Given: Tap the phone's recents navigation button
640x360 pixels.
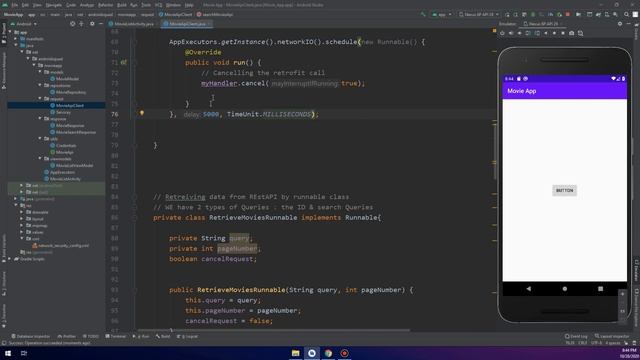Looking at the screenshot, I should point(600,289).
